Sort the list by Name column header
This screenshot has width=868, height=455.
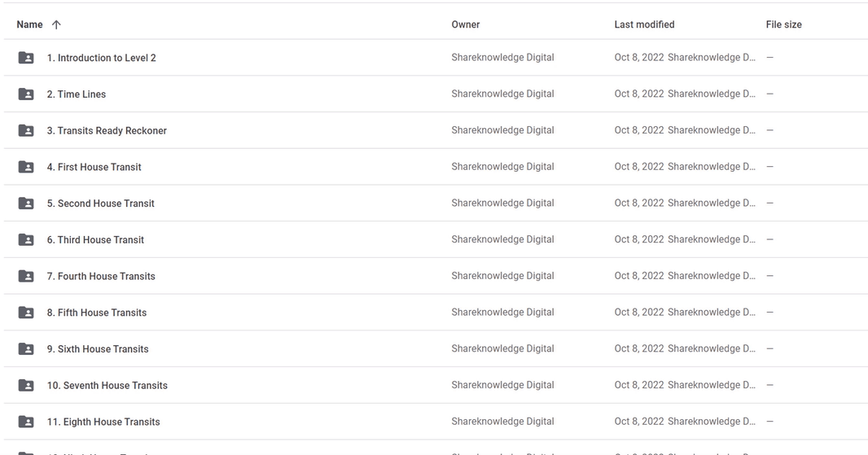click(x=29, y=24)
